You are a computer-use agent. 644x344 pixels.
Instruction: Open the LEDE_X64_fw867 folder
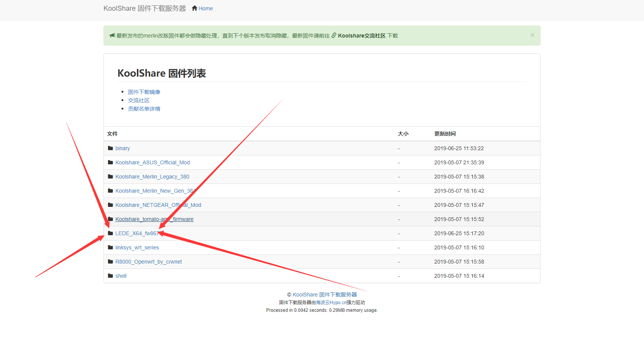pyautogui.click(x=137, y=233)
